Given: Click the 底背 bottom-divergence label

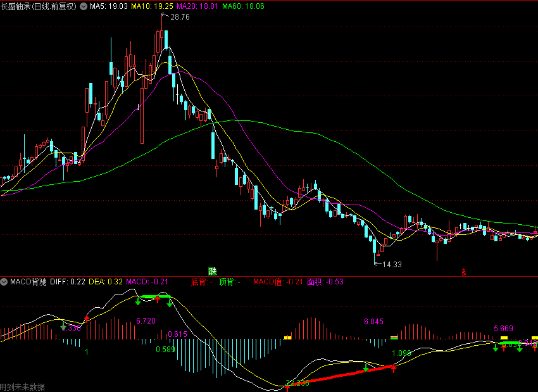Looking at the screenshot, I should 202,282.
